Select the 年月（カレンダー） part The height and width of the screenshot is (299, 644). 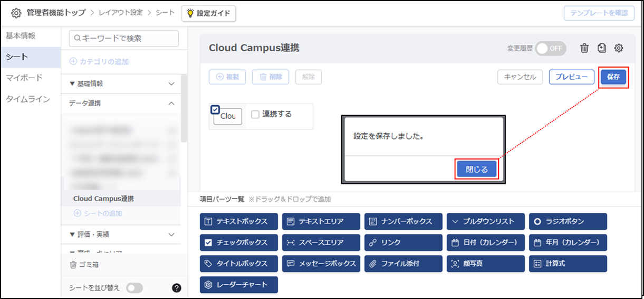coord(568,242)
